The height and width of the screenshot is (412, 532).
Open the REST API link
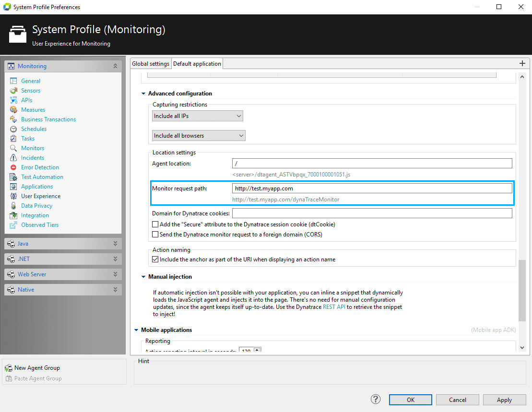pyautogui.click(x=334, y=307)
